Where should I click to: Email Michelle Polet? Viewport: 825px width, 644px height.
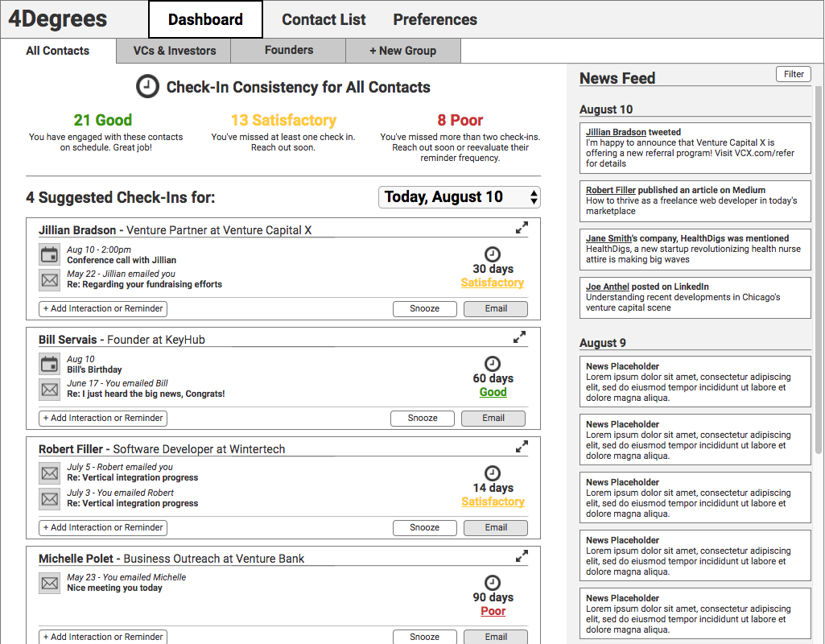496,637
